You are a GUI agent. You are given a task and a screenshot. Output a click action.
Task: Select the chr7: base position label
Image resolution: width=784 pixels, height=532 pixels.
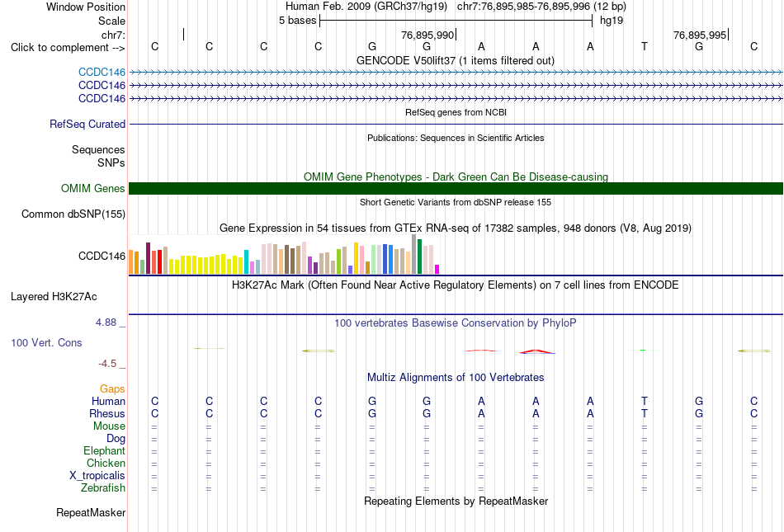click(x=113, y=35)
